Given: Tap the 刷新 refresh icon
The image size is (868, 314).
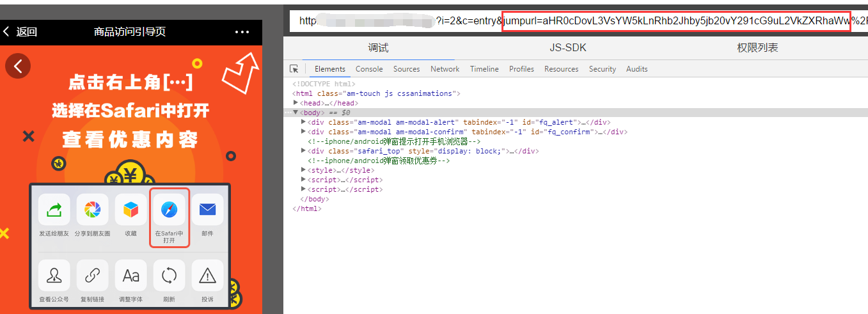Looking at the screenshot, I should (x=170, y=276).
